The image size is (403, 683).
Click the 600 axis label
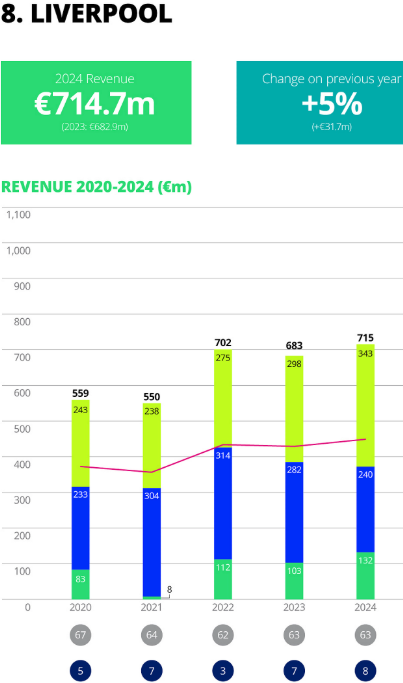[x=22, y=393]
